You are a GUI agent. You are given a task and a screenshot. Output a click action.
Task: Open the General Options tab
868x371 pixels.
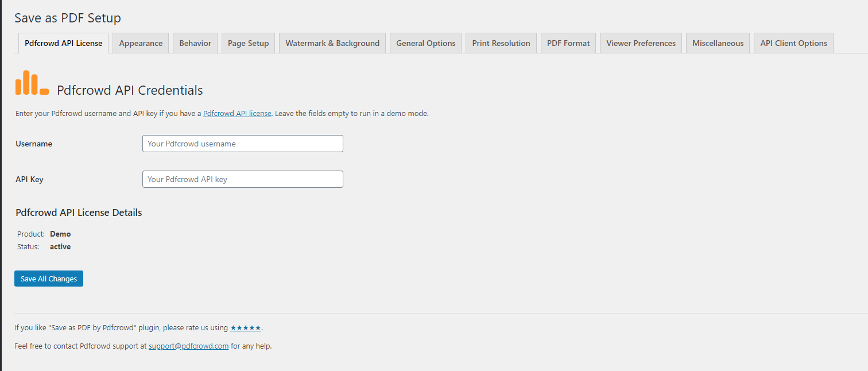click(426, 43)
